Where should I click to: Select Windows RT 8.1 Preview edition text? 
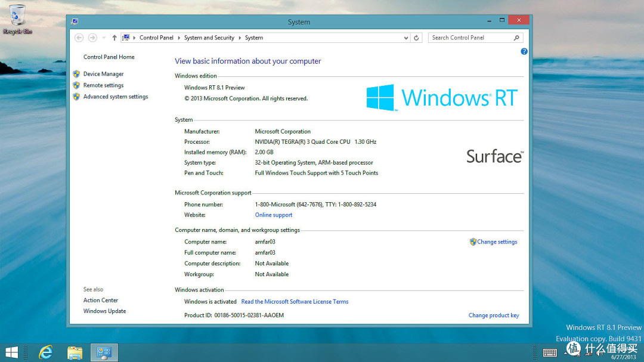[x=215, y=88]
